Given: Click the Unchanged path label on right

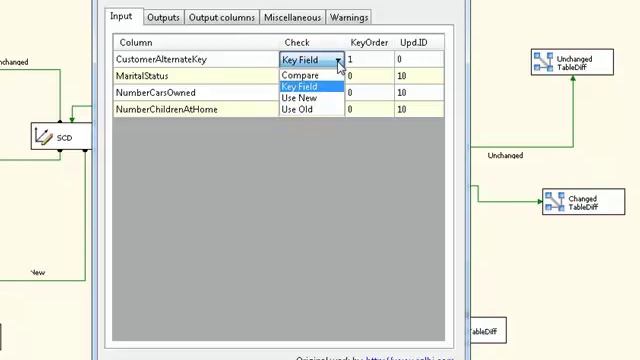Looking at the screenshot, I should point(505,156).
